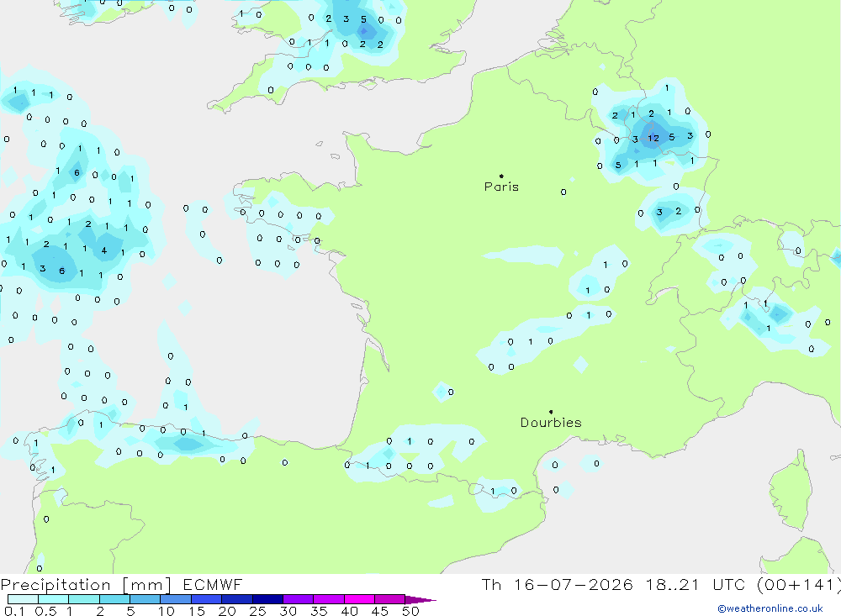The height and width of the screenshot is (616, 841).
Task: Click the Paris city label
Action: click(x=501, y=187)
